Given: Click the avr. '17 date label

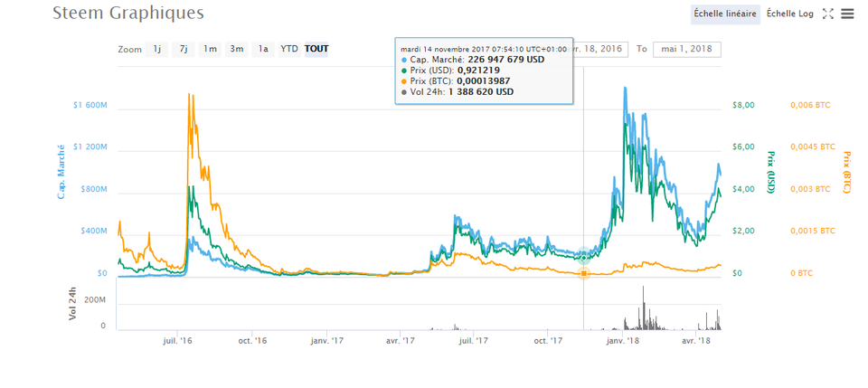Looking at the screenshot, I should (x=401, y=342).
